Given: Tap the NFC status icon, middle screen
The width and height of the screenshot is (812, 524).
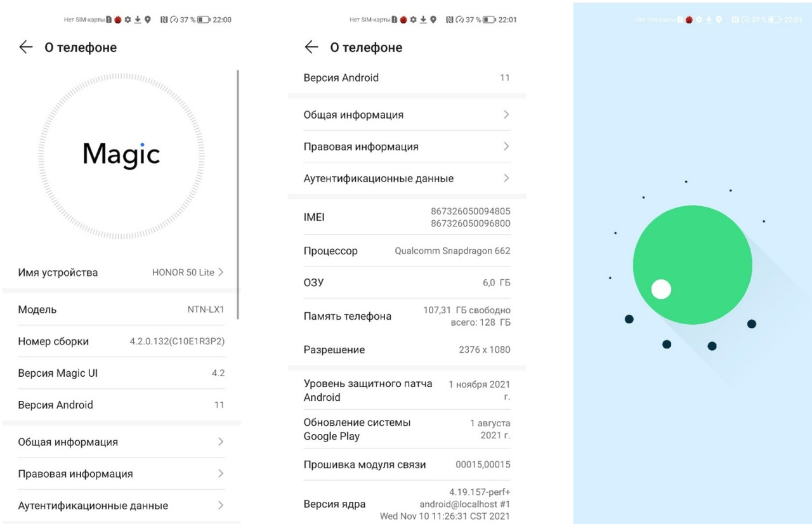Looking at the screenshot, I should [450, 20].
